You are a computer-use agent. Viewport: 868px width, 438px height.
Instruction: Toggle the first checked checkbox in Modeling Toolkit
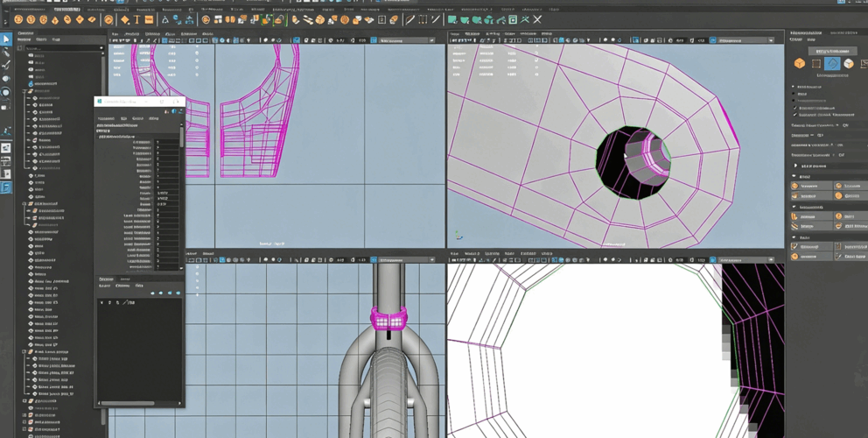point(794,108)
